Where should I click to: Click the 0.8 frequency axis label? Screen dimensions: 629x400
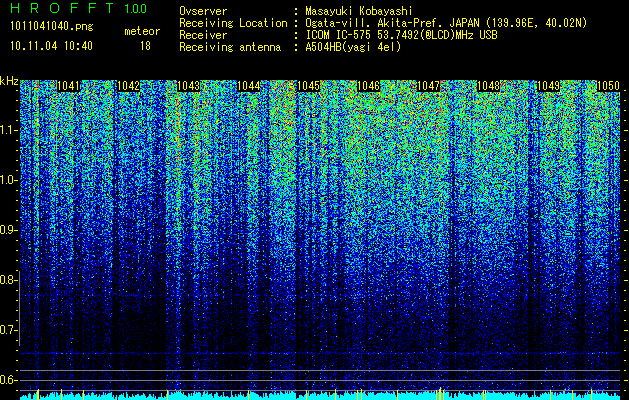tap(8, 280)
